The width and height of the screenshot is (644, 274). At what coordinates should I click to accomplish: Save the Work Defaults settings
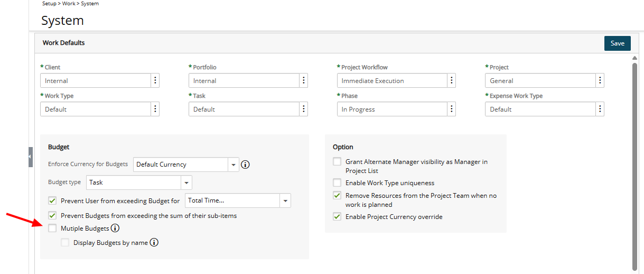(618, 43)
